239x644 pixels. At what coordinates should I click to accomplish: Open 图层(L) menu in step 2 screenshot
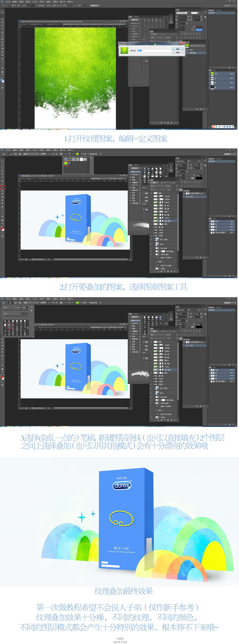pyautogui.click(x=29, y=150)
